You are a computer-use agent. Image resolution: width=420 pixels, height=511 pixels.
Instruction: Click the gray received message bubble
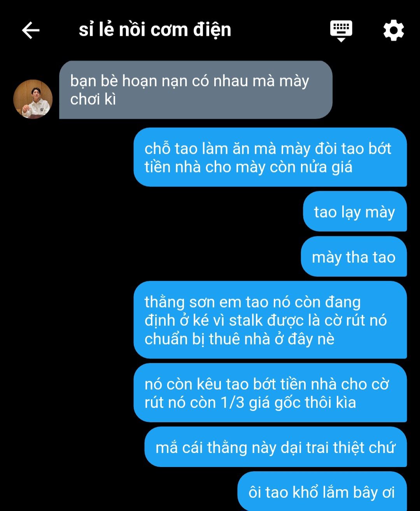[x=196, y=90]
